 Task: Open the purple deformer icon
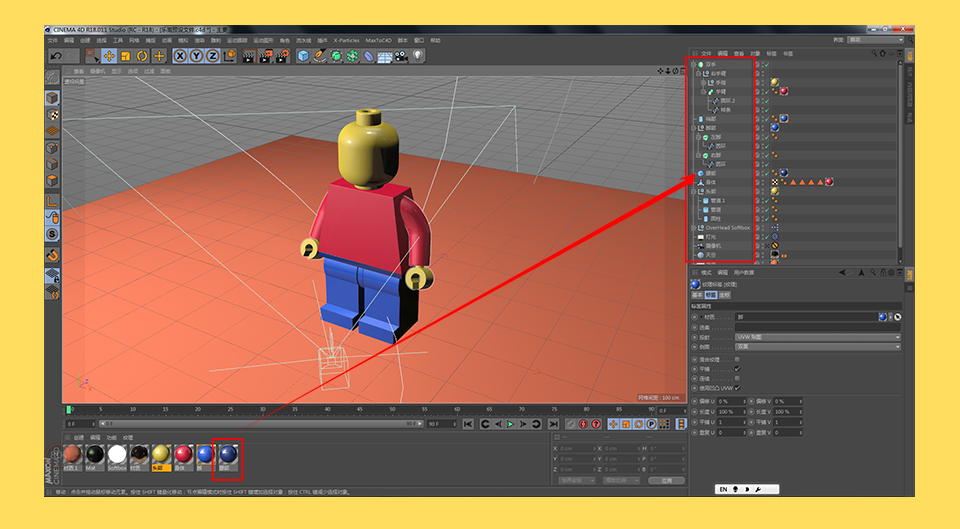[x=369, y=56]
